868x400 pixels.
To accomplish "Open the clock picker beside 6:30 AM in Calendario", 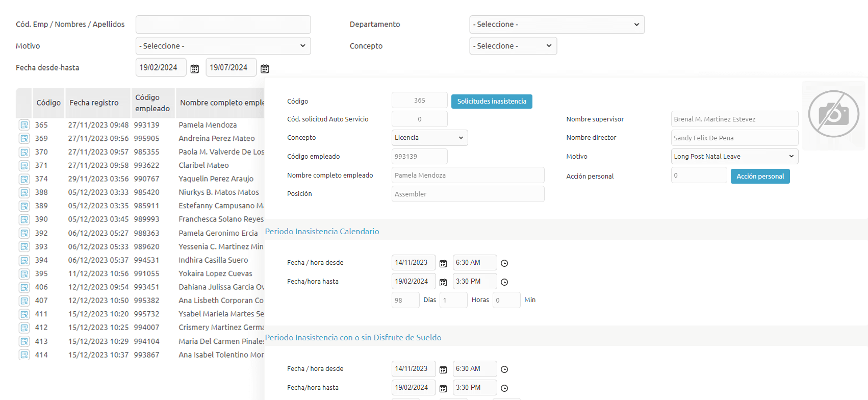I will (504, 263).
